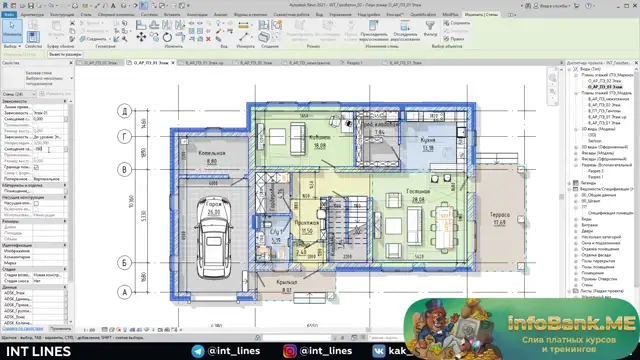
Task: Click Attach Top/Base wall icon
Action: 373,26
